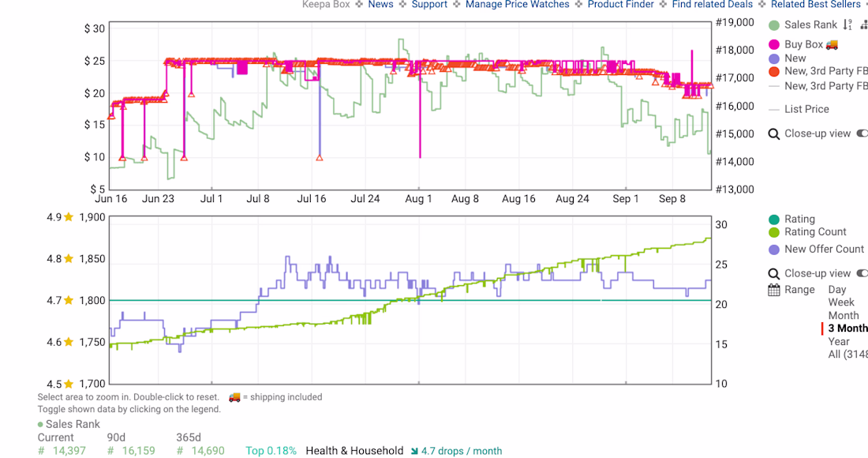Select the Day range

[x=837, y=290]
